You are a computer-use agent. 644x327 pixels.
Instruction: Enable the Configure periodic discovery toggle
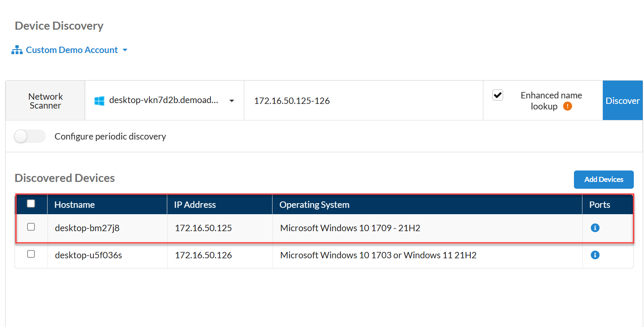30,136
